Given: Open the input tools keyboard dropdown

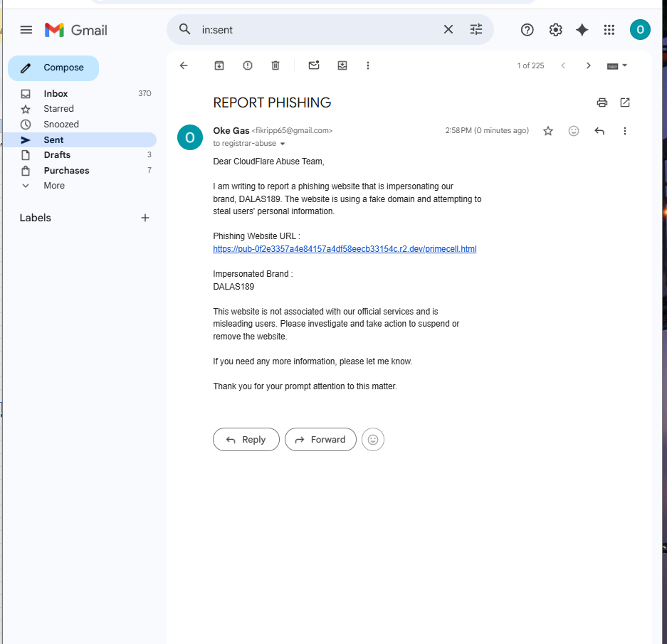Looking at the screenshot, I should [616, 65].
